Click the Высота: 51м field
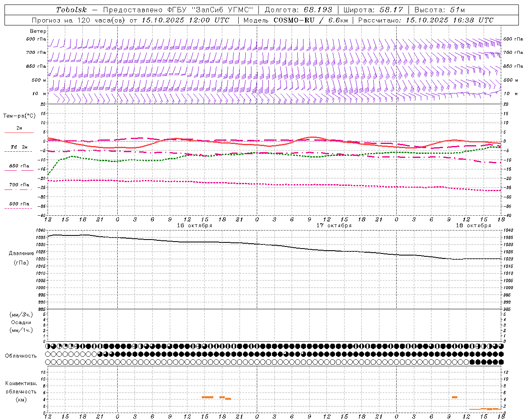The width and height of the screenshot is (525, 420). click(440, 10)
